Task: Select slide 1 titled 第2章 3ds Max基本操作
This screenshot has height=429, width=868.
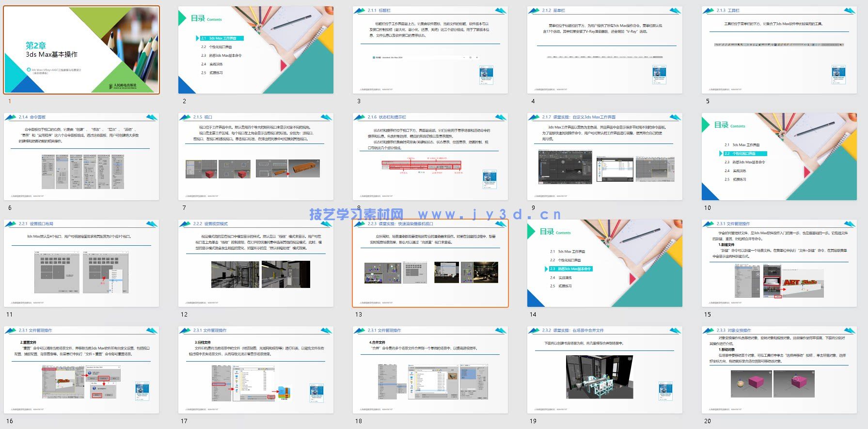Action: point(81,50)
